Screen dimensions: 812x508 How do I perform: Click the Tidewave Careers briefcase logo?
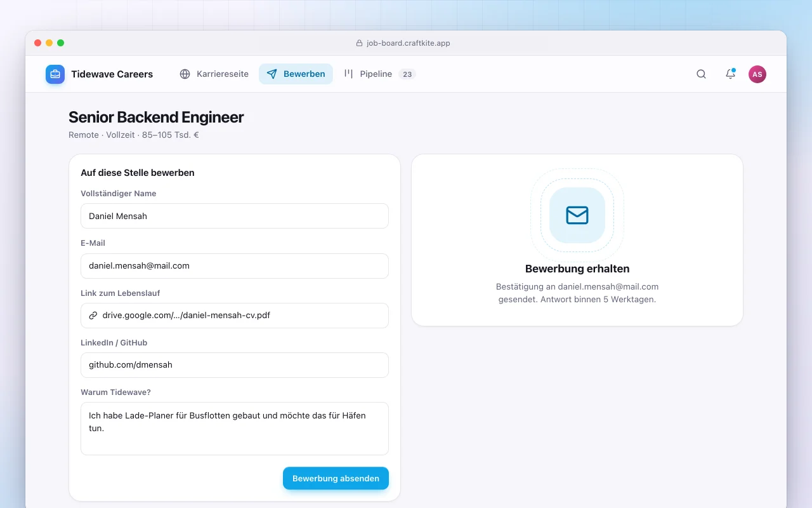pos(55,74)
